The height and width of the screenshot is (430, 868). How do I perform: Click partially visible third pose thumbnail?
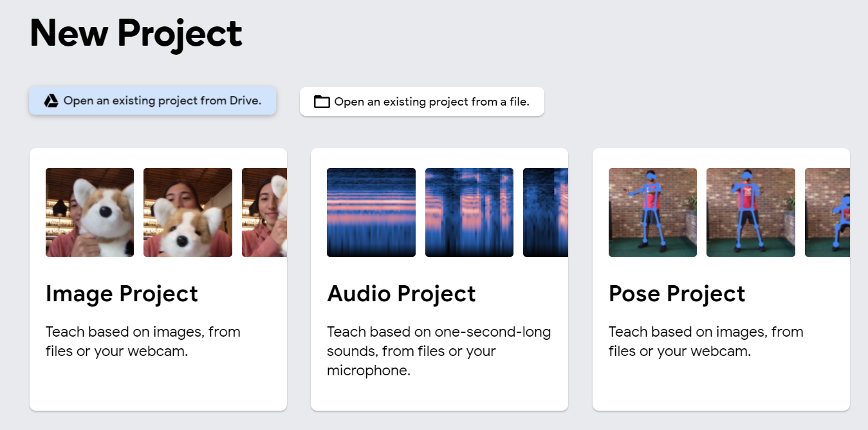827,212
